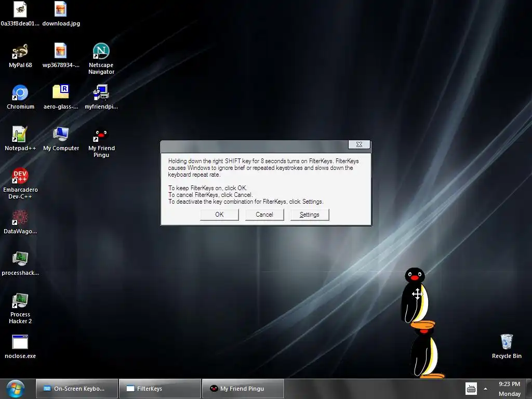Click Cancel in the FilterKeys dialog
532x399 pixels.
[x=264, y=215]
